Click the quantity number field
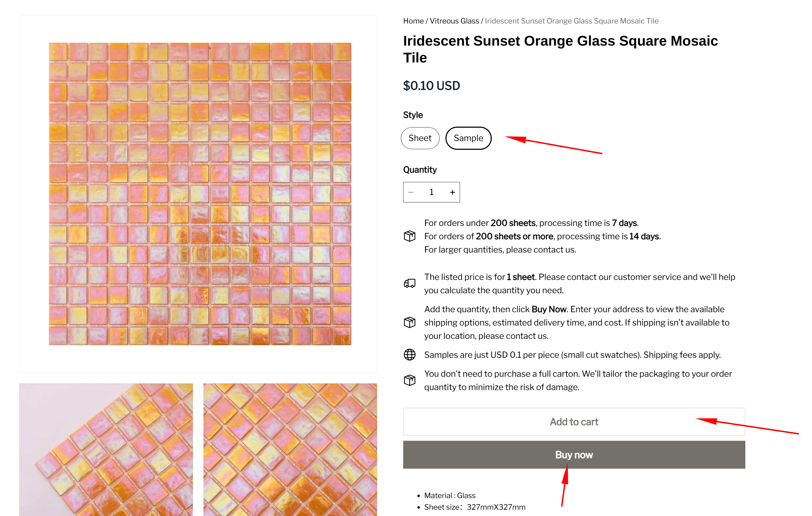 click(431, 192)
